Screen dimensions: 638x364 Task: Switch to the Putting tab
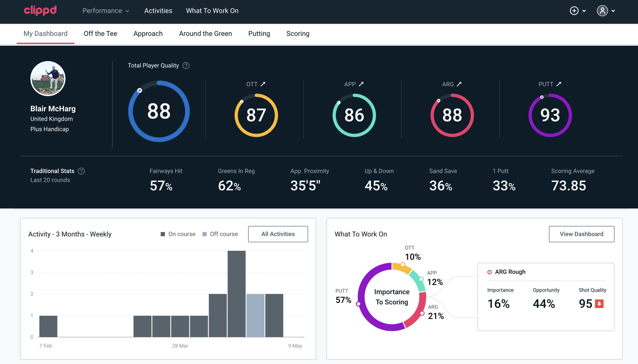click(259, 33)
